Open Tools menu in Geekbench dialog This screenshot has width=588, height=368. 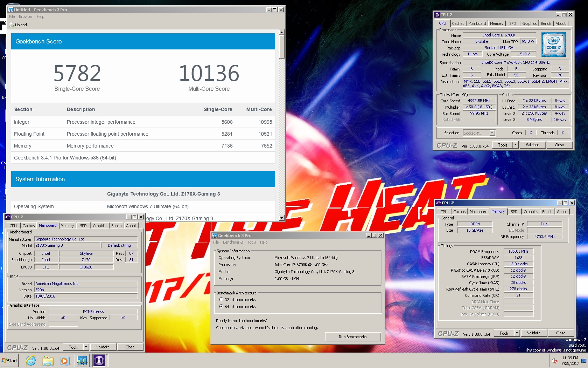point(252,242)
